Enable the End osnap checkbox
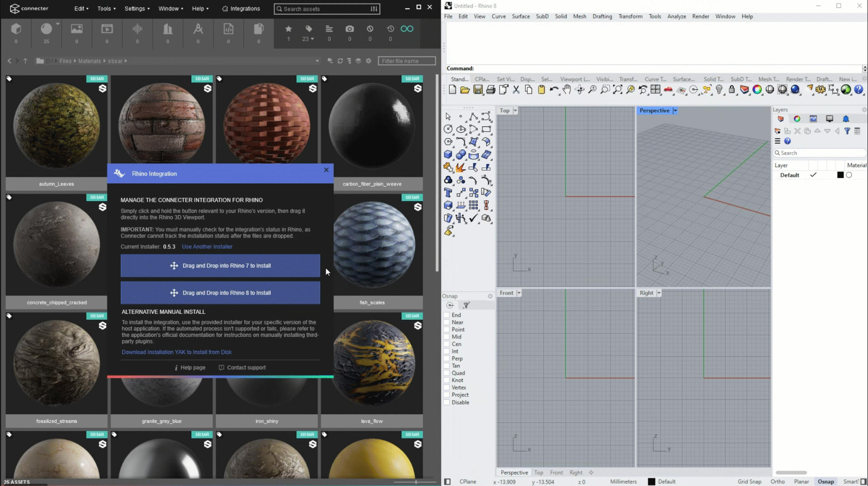This screenshot has width=868, height=486. (446, 315)
